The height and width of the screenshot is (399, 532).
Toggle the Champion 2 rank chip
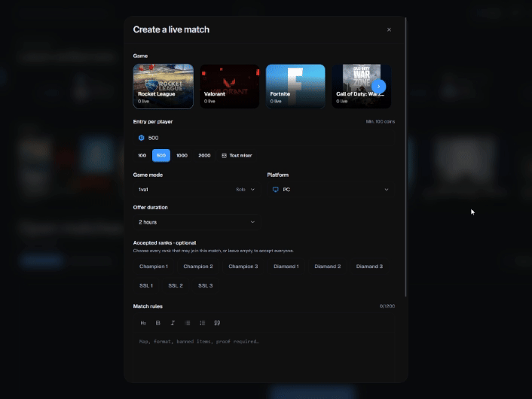[x=198, y=267]
